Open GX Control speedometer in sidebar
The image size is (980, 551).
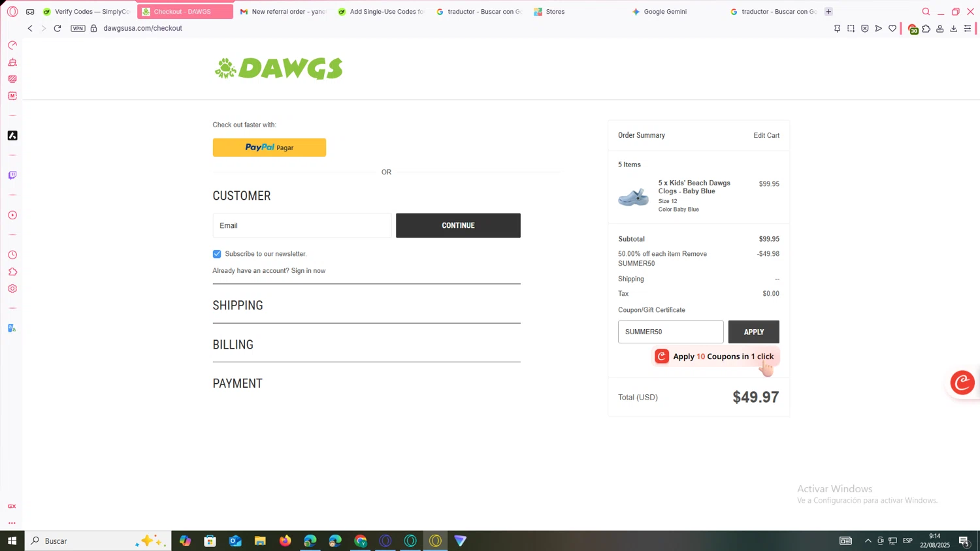(x=12, y=45)
